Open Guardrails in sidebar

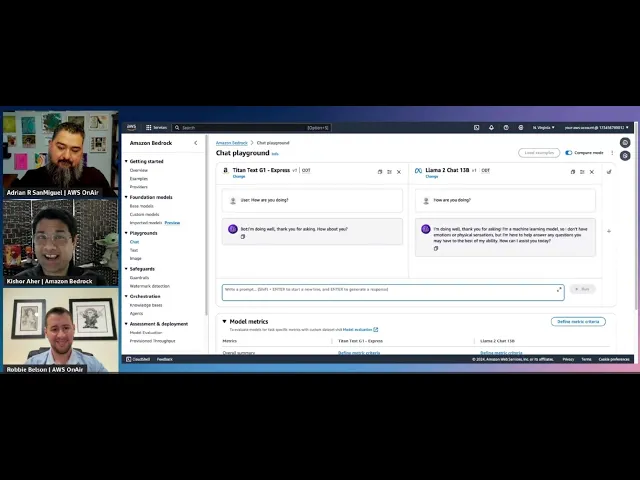[x=139, y=278]
